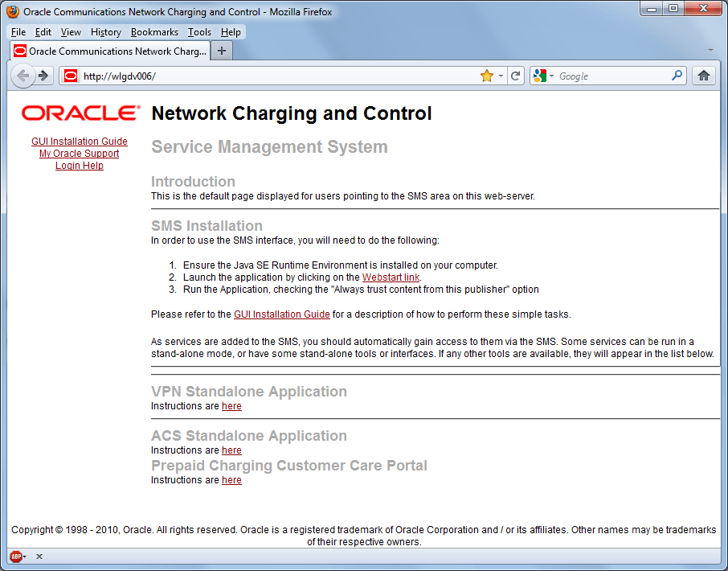Click the Network Charging and Control heading
Image resolution: width=728 pixels, height=571 pixels.
point(292,113)
